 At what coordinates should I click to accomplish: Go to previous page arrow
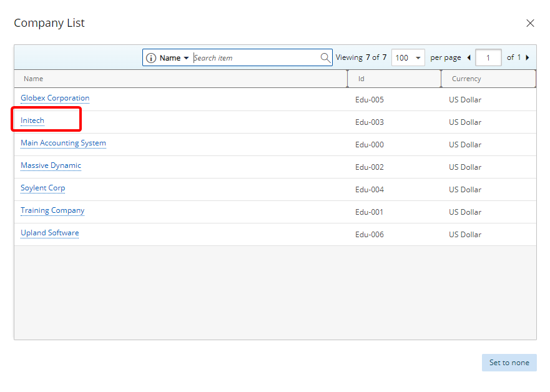tap(469, 57)
